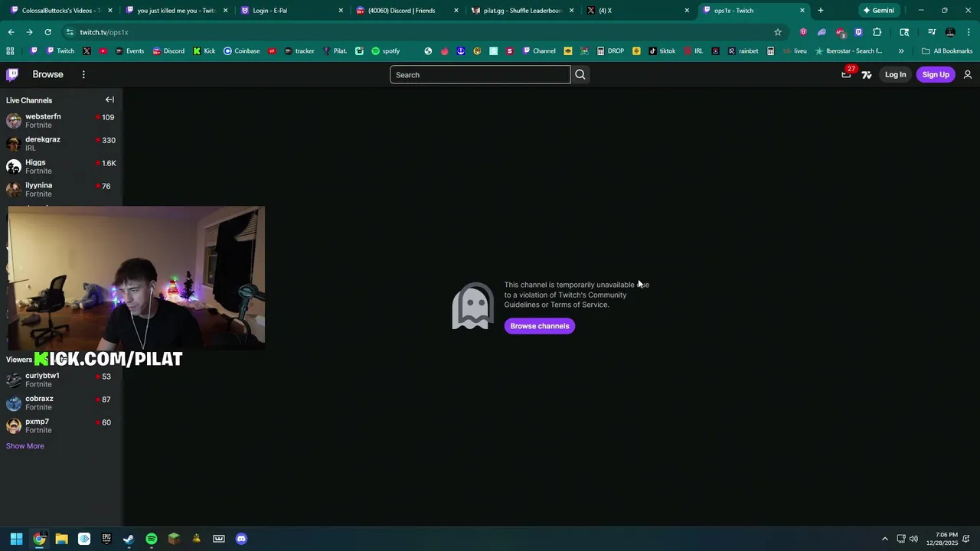
Task: Open the Windows Start menu
Action: click(16, 539)
